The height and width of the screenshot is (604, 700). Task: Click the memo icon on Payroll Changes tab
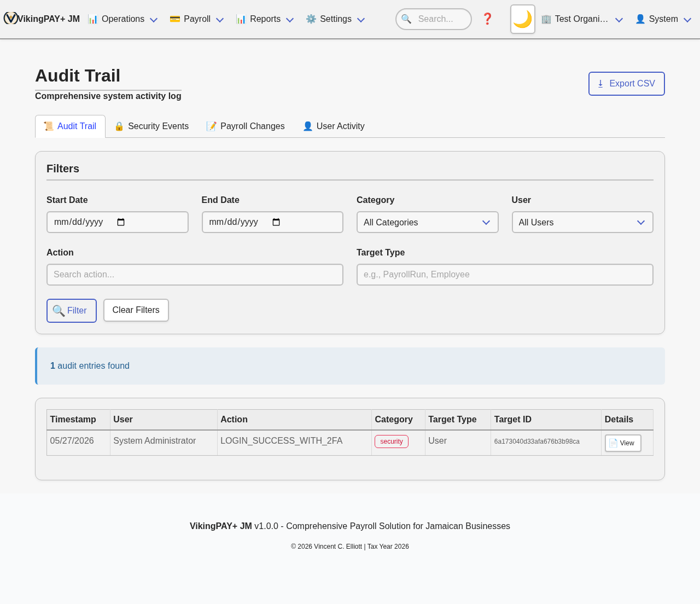(212, 126)
